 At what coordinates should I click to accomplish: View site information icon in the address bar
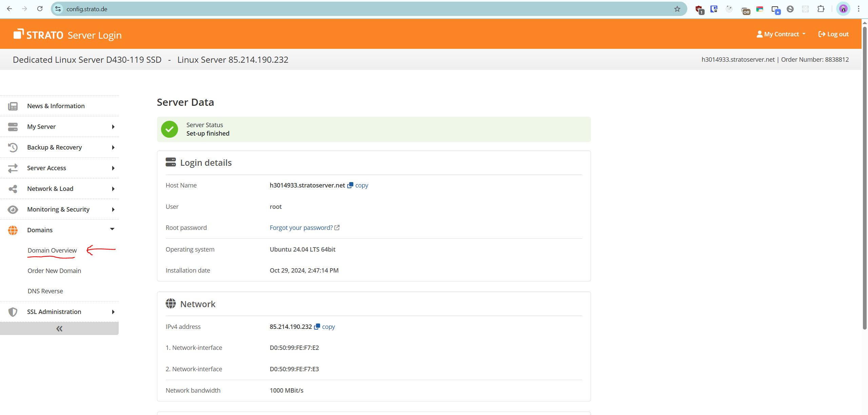tap(58, 9)
